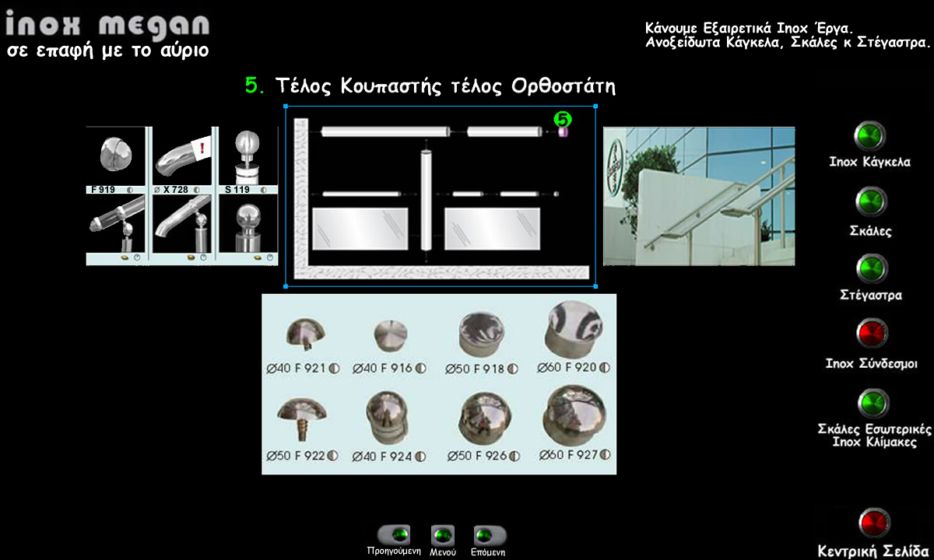The height and width of the screenshot is (560, 934).
Task: Open Σκάλες Εσωτερικές Inox Κλίμακες button
Action: [x=873, y=403]
